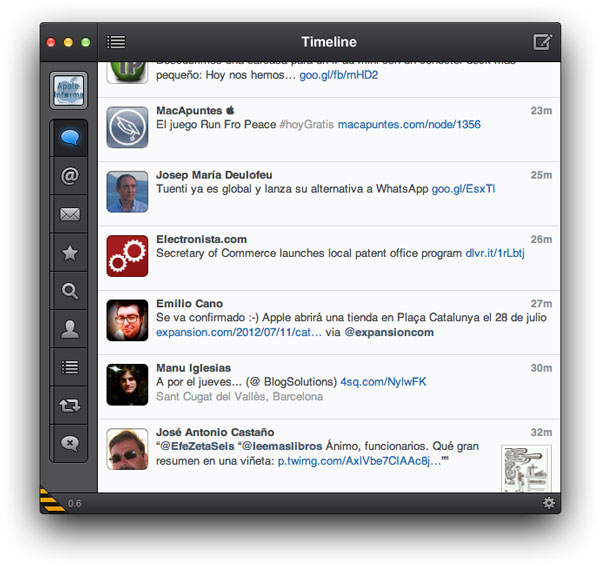Image resolution: width=600 pixels, height=566 pixels.
Task: Click the yellow minimize window button
Action: pos(68,42)
